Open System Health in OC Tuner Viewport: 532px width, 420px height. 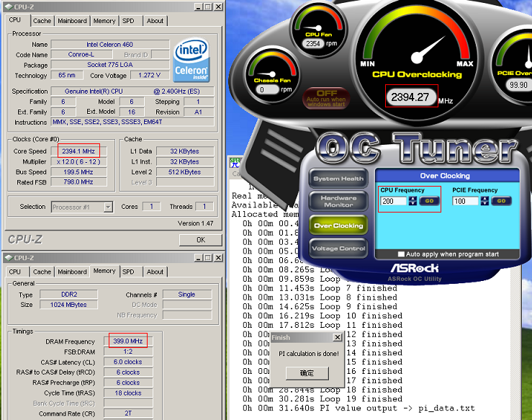(338, 179)
